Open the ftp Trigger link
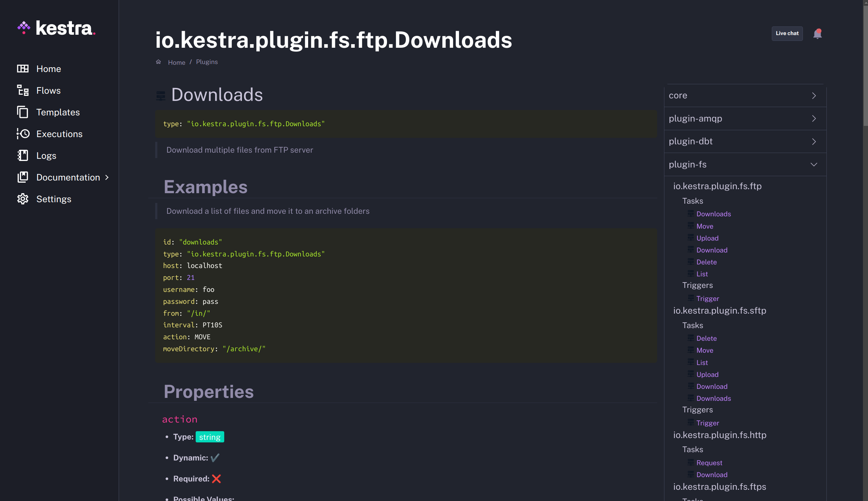 coord(708,298)
